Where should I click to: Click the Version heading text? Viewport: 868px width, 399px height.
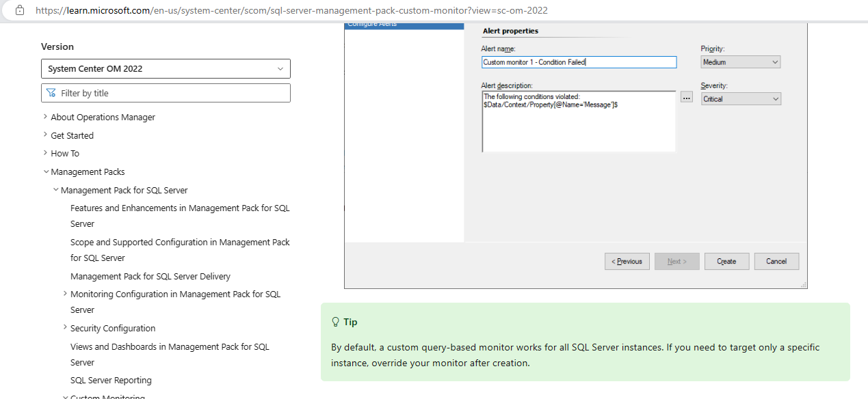57,46
